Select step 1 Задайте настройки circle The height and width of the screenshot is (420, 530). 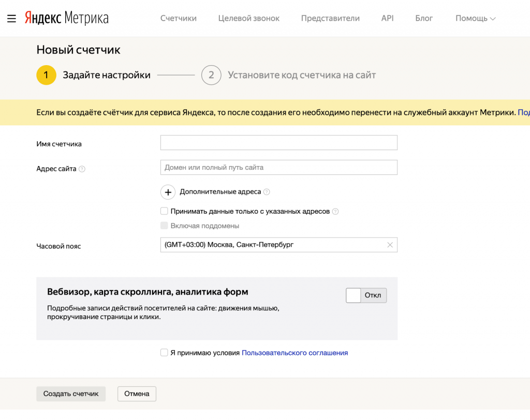(46, 75)
